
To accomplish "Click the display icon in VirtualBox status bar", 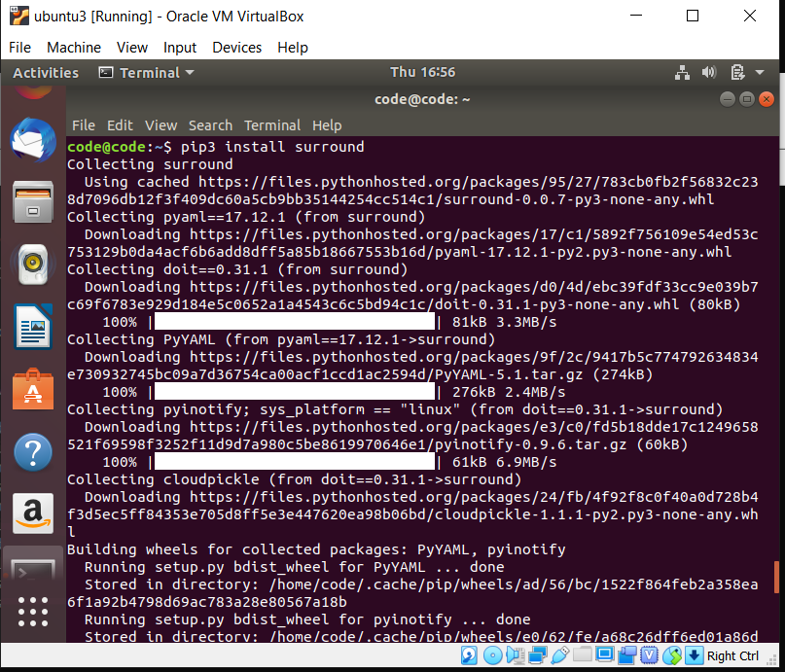I will point(603,655).
